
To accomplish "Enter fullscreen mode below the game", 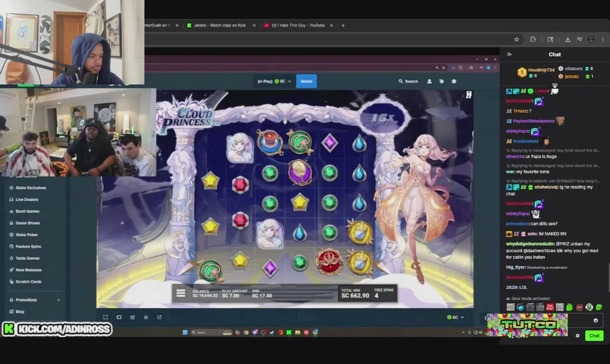I will click(x=105, y=317).
